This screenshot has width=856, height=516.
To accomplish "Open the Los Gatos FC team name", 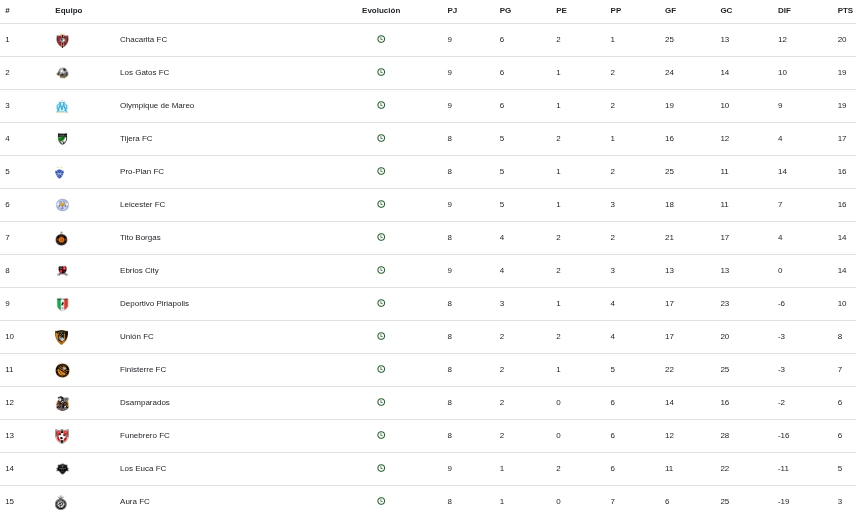I will click(144, 73).
